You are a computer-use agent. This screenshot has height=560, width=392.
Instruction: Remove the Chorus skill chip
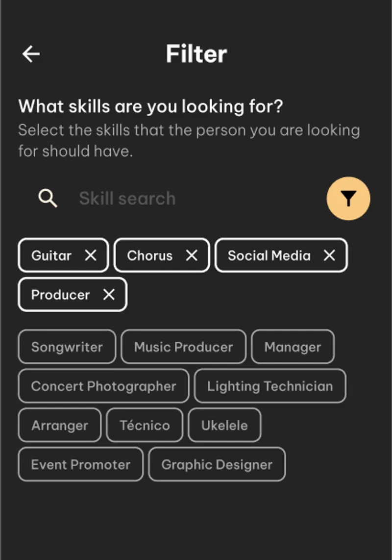(192, 255)
